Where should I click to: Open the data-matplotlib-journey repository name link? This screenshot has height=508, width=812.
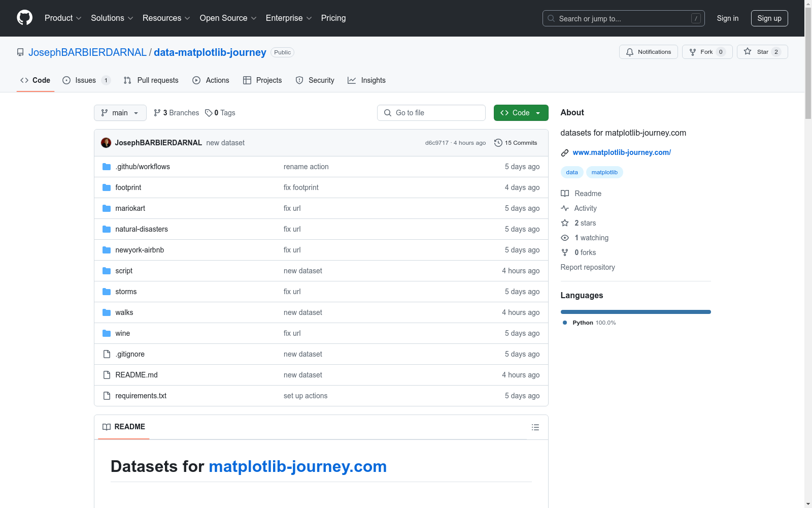(x=210, y=52)
